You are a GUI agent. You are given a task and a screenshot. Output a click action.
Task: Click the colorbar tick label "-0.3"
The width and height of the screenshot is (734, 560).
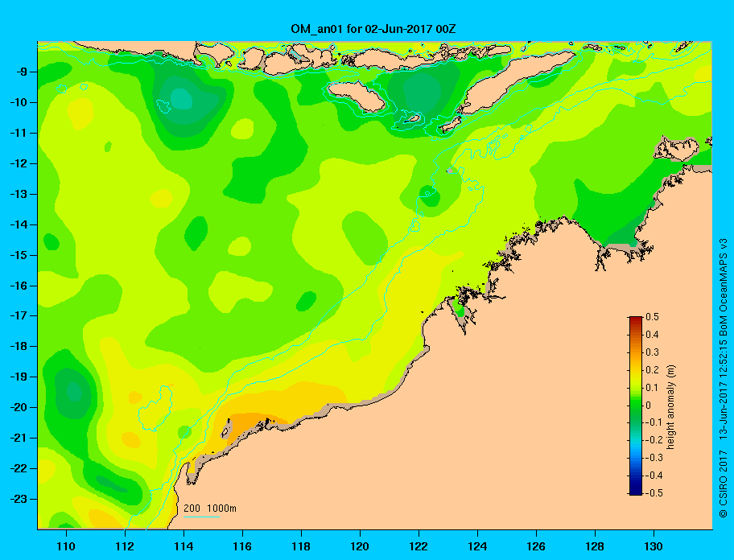(654, 458)
